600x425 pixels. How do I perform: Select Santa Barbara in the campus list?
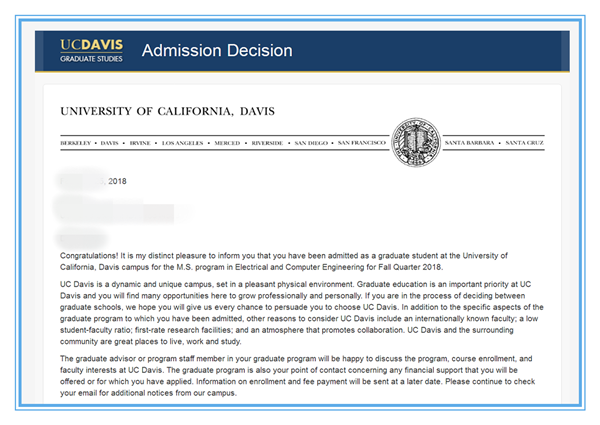click(x=470, y=143)
